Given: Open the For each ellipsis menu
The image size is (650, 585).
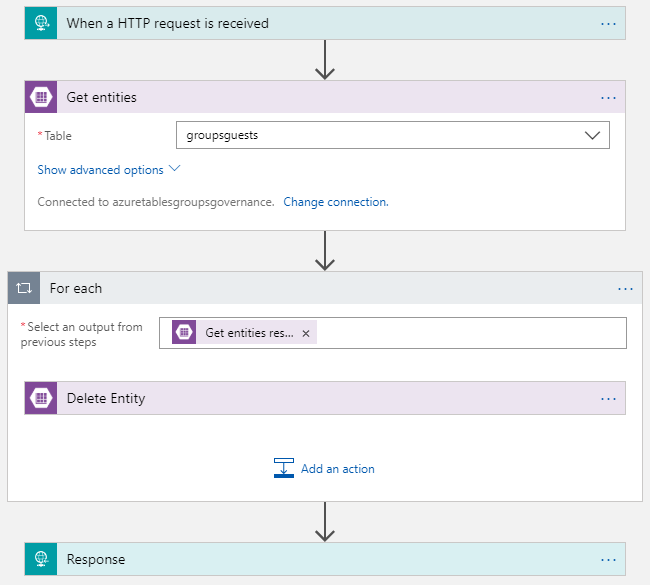Looking at the screenshot, I should coord(625,289).
